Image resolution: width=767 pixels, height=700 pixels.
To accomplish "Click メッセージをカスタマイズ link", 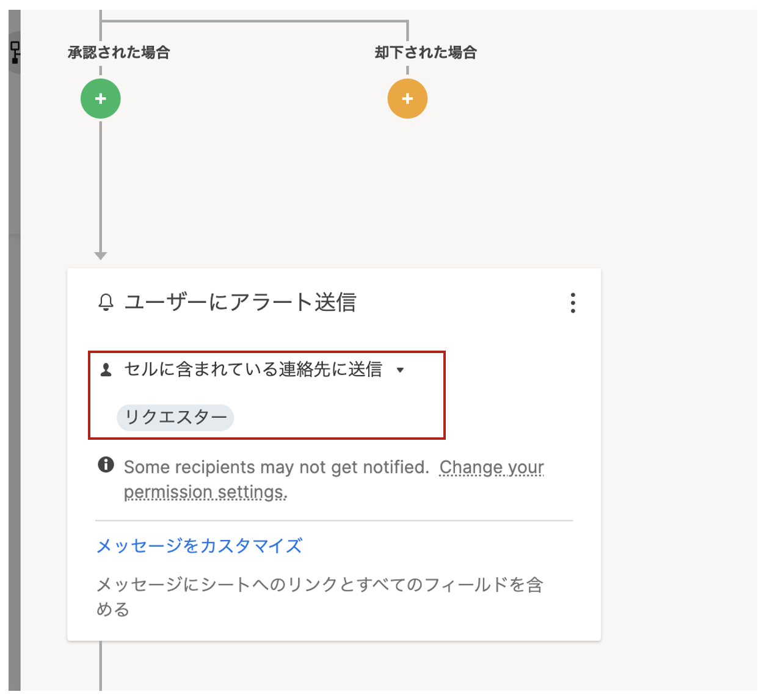I will 199,545.
